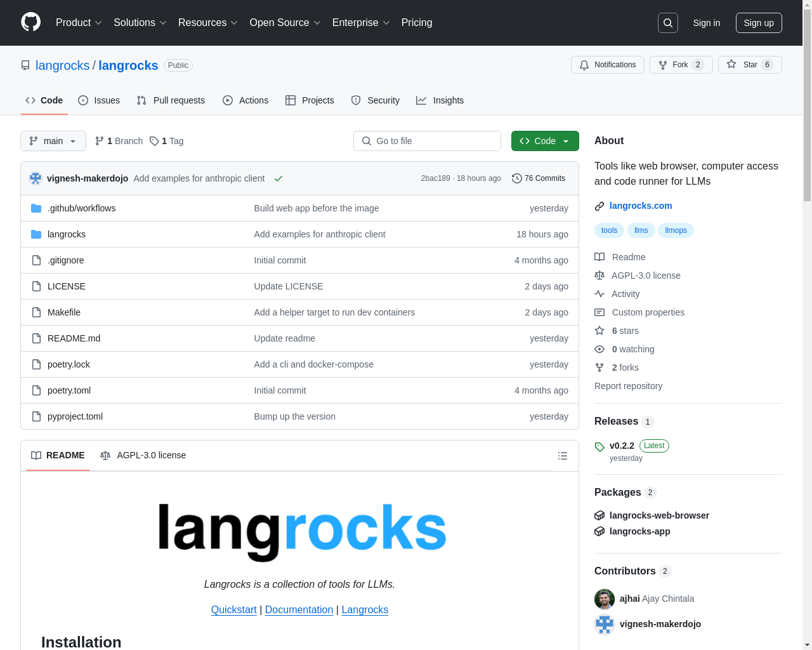The height and width of the screenshot is (650, 812).
Task: Click the llmops topic tag
Action: [676, 230]
